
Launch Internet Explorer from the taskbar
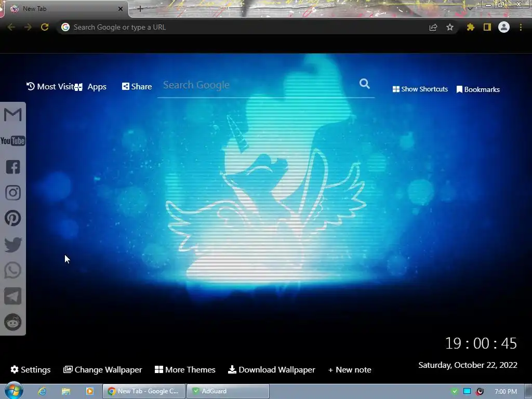click(42, 391)
